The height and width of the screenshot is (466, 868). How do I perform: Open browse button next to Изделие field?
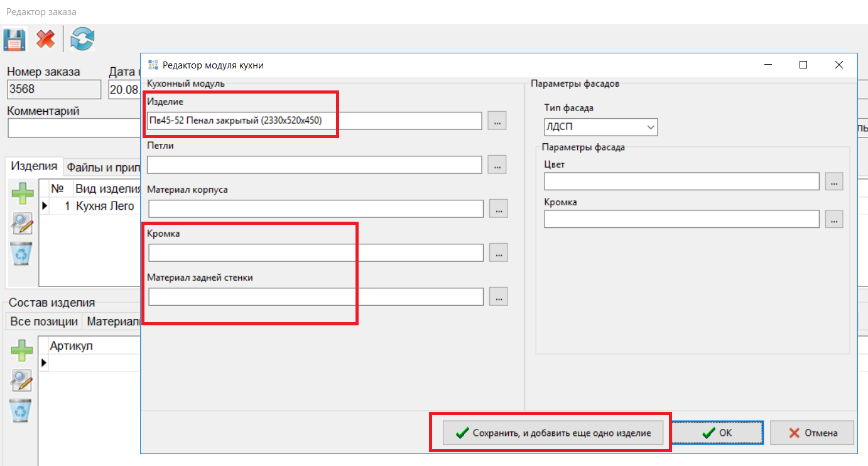tap(497, 121)
